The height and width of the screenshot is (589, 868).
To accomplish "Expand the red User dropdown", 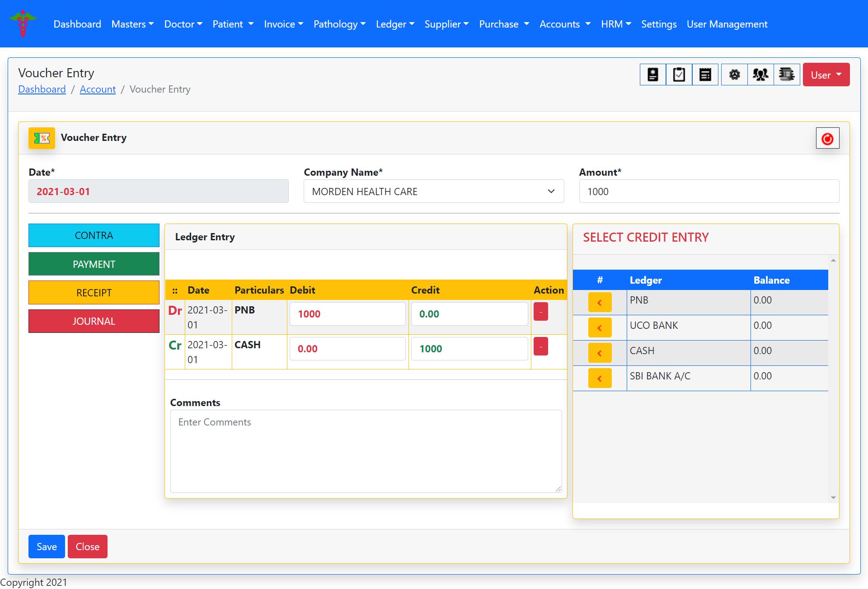I will click(826, 75).
